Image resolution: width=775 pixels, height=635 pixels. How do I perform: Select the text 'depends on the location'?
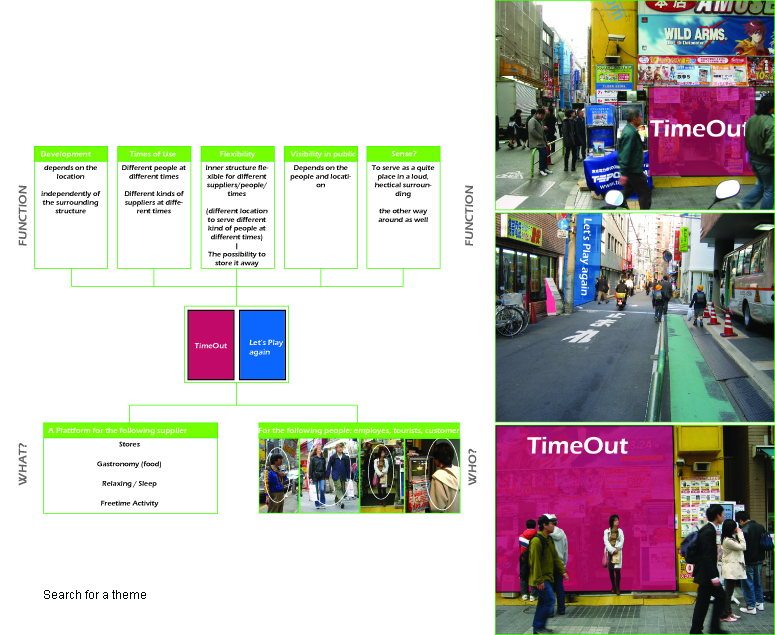pyautogui.click(x=70, y=172)
